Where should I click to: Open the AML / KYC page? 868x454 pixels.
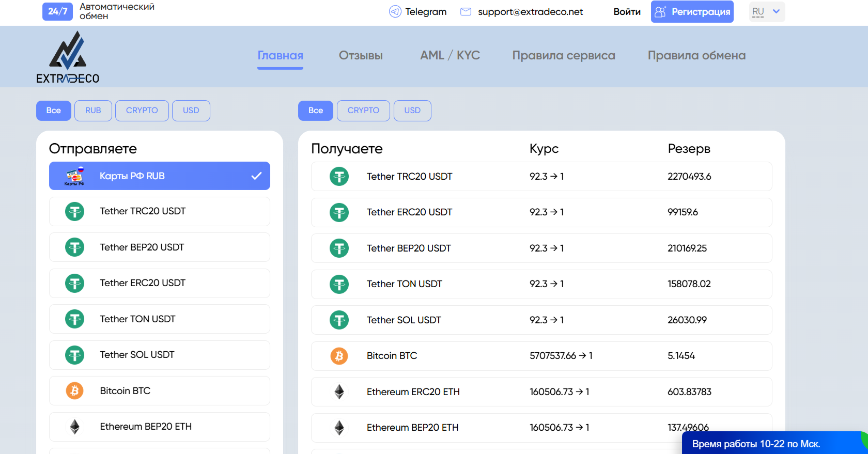point(450,56)
